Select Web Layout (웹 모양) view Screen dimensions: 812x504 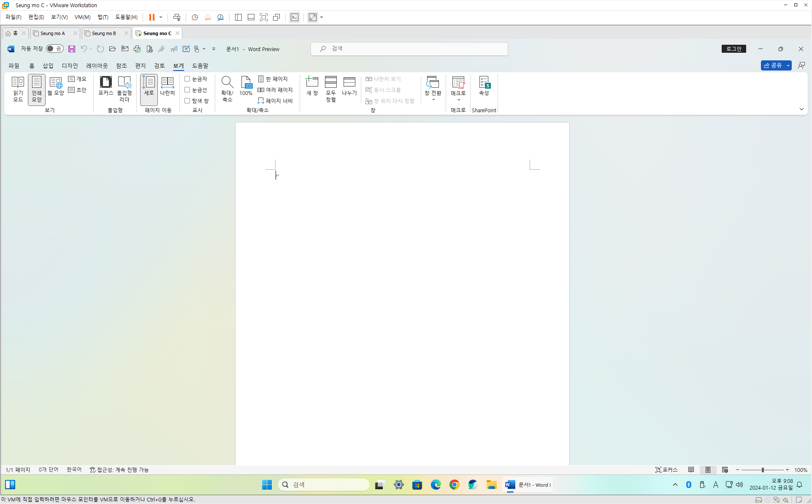pos(55,87)
